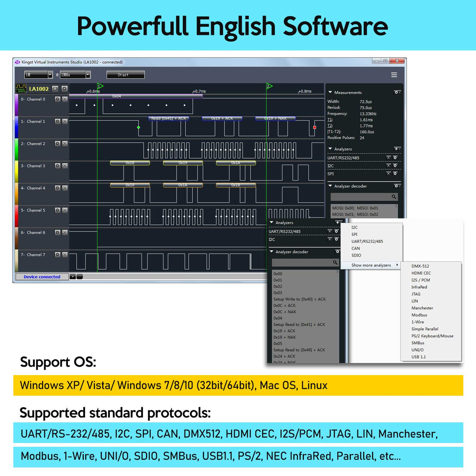Collapse the Analyzers panel
Image resolution: width=476 pixels, height=476 pixels.
click(x=330, y=149)
